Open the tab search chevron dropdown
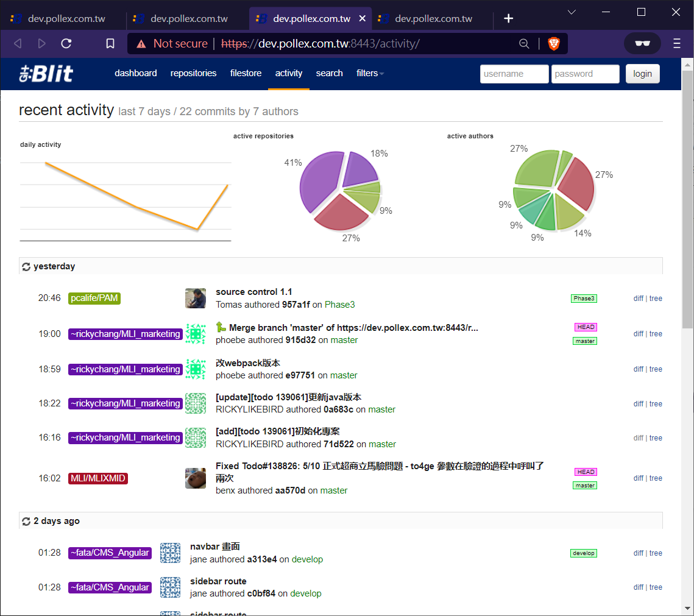Image resolution: width=694 pixels, height=616 pixels. pyautogui.click(x=572, y=12)
